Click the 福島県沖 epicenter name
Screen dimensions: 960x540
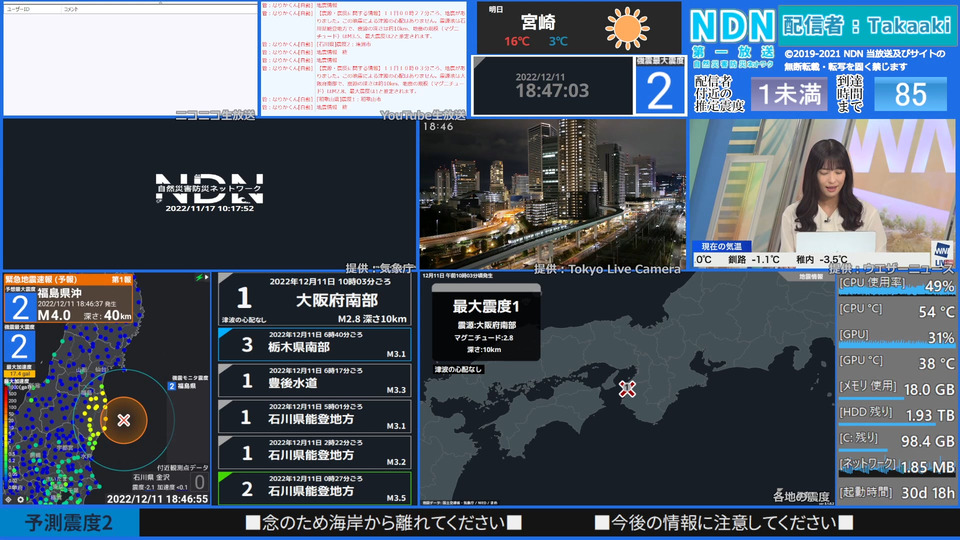pos(59,293)
